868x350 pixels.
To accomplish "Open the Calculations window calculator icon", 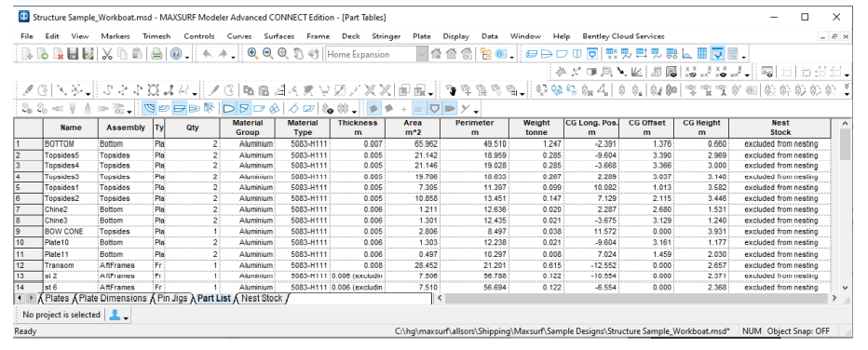I will 732,54.
